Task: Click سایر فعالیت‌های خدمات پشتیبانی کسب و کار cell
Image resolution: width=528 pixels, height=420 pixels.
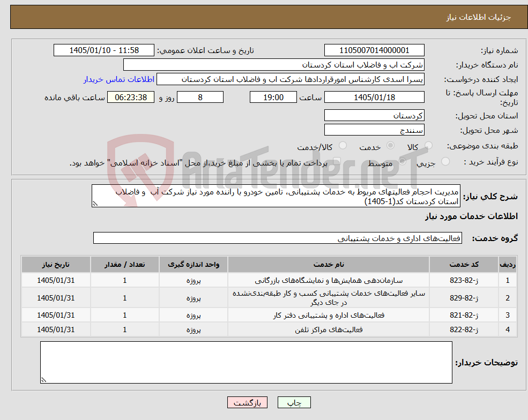Action: point(329,298)
